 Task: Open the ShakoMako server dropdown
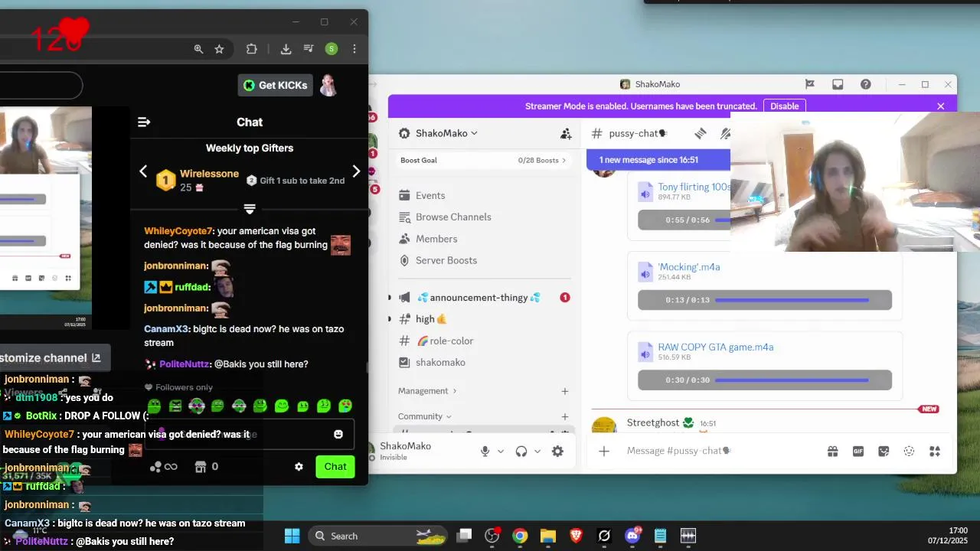446,133
